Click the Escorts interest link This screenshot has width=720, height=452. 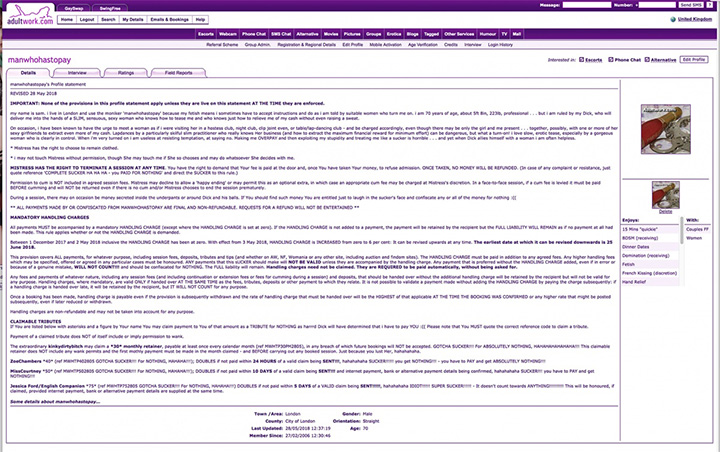tap(594, 60)
